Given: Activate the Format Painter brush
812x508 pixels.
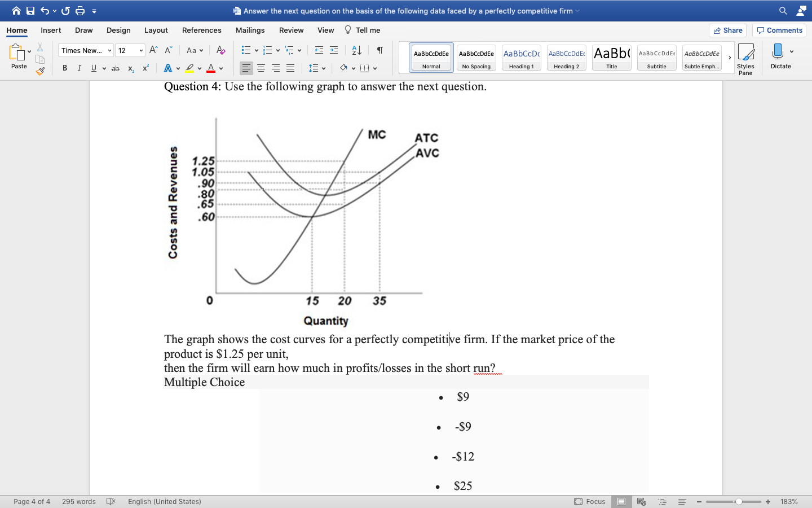Looking at the screenshot, I should pos(40,71).
